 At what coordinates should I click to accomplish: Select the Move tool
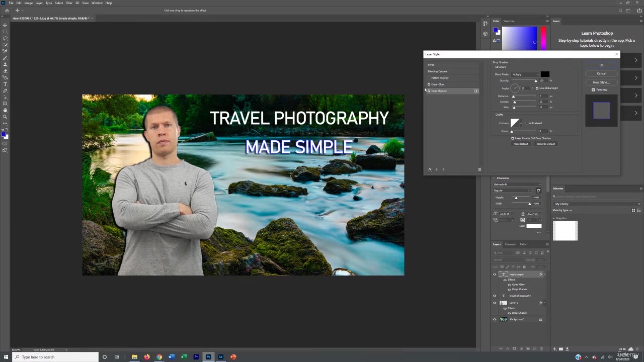click(5, 25)
